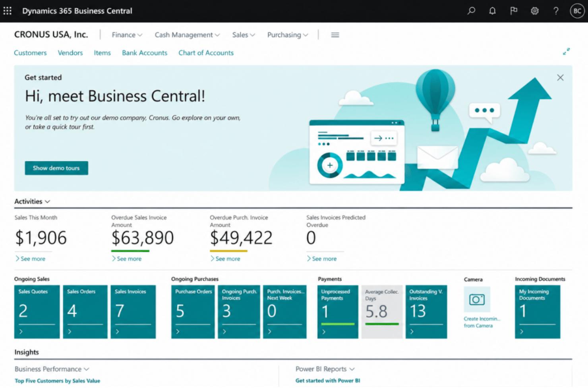
Task: Click the camera icon tile
Action: [477, 299]
